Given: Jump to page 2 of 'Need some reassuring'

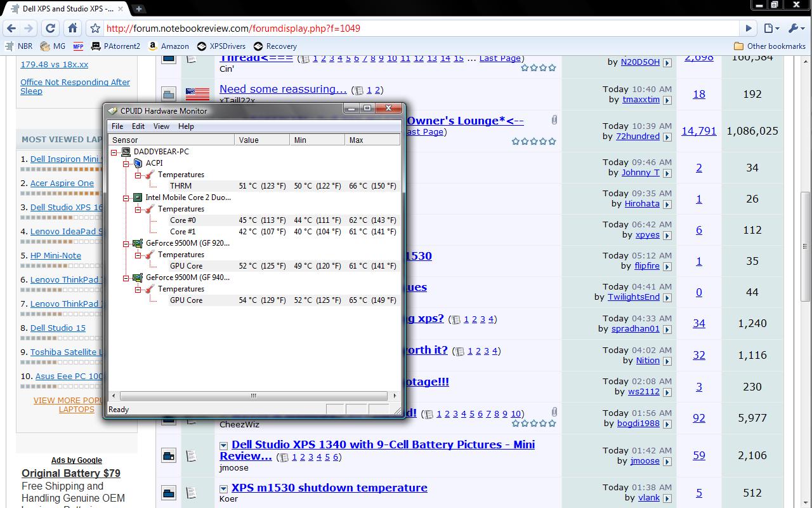Looking at the screenshot, I should 378,90.
